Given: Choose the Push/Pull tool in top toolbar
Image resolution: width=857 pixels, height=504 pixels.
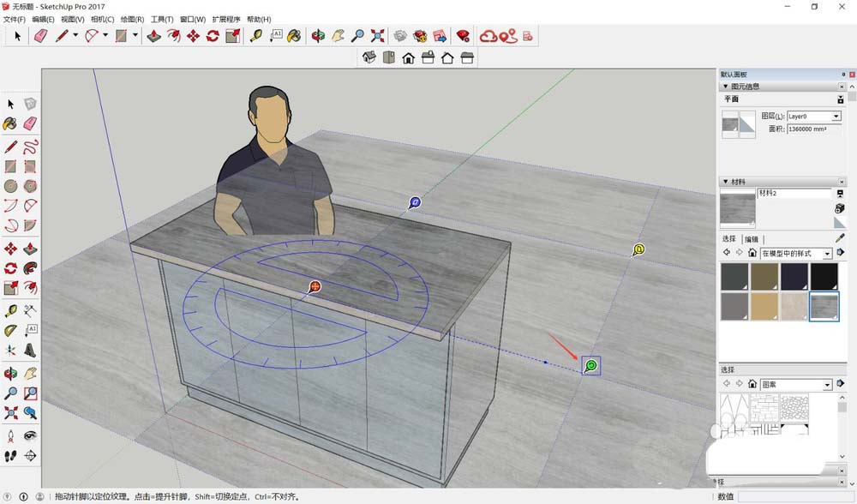Looking at the screenshot, I should click(154, 36).
